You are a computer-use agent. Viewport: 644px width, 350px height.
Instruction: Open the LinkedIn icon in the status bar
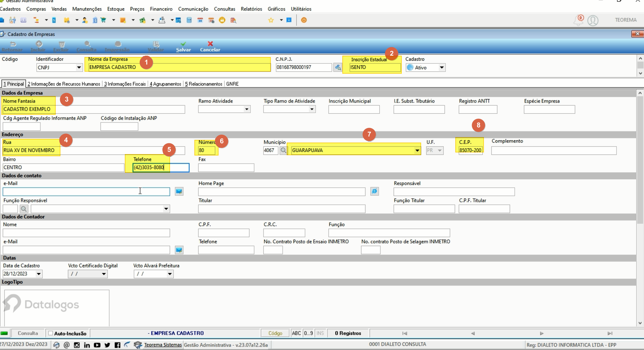87,345
